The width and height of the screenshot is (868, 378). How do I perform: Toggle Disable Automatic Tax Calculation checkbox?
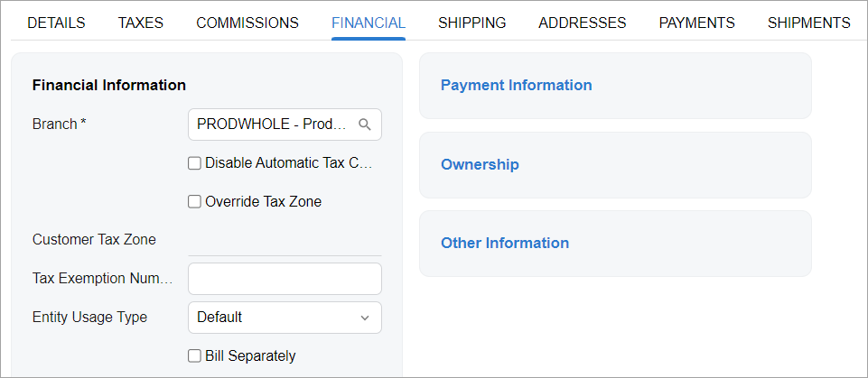pos(194,163)
